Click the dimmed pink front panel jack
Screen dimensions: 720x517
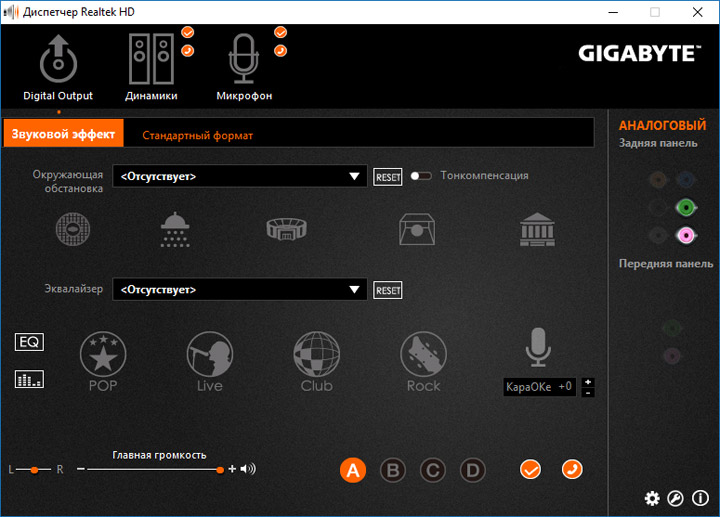click(672, 356)
